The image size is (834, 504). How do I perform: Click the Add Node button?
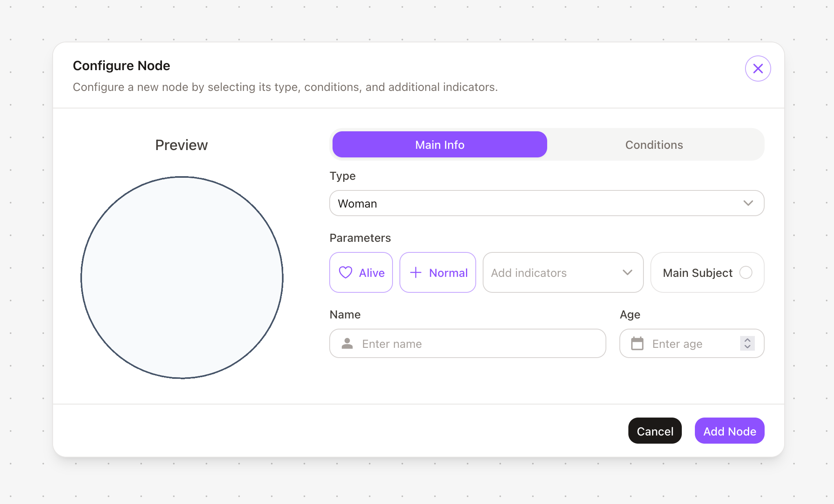point(729,431)
